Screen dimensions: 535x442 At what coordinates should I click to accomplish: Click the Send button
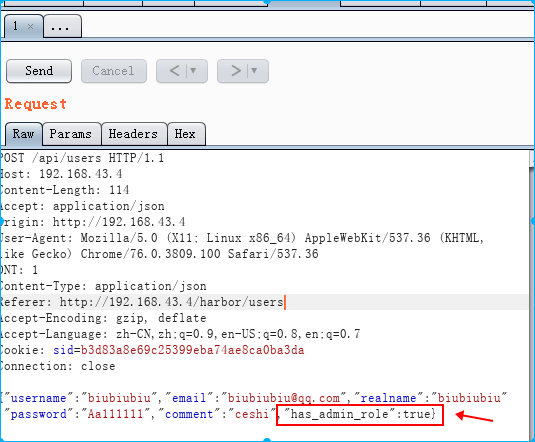tap(39, 71)
